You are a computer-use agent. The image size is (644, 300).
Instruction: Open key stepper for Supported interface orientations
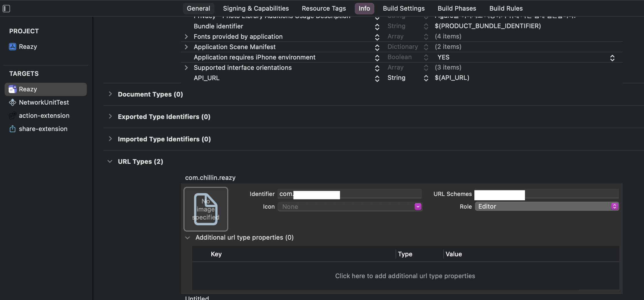[x=377, y=68]
